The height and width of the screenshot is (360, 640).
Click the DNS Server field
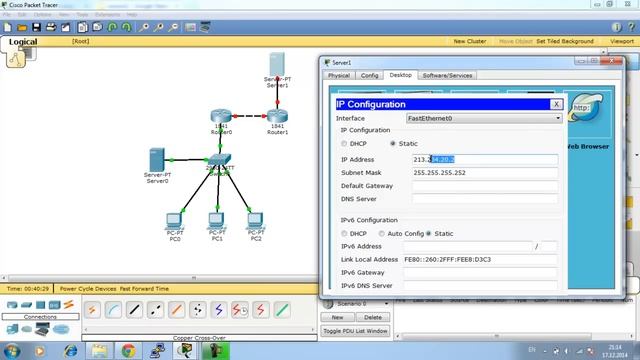(x=484, y=199)
